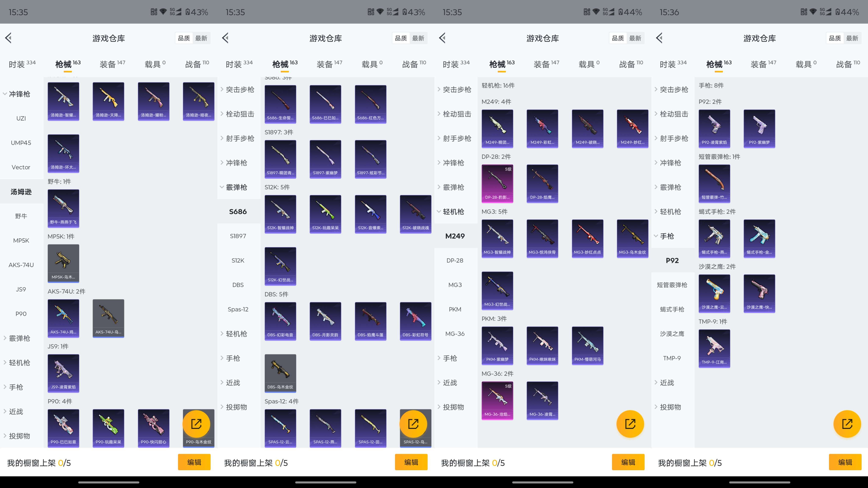868x488 pixels.
Task: Tap the back arrow on the first 游戏仓库 panel
Action: pos(9,38)
